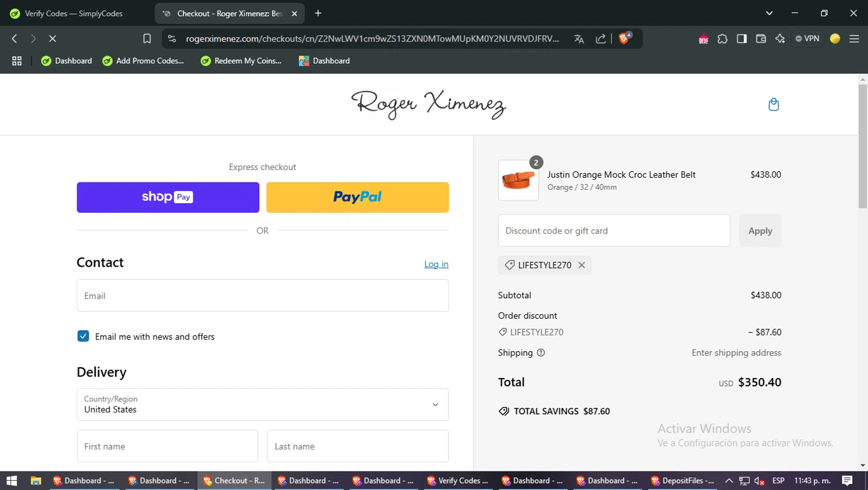The width and height of the screenshot is (868, 490).
Task: Click the Discount code or gift card field
Action: 614,230
